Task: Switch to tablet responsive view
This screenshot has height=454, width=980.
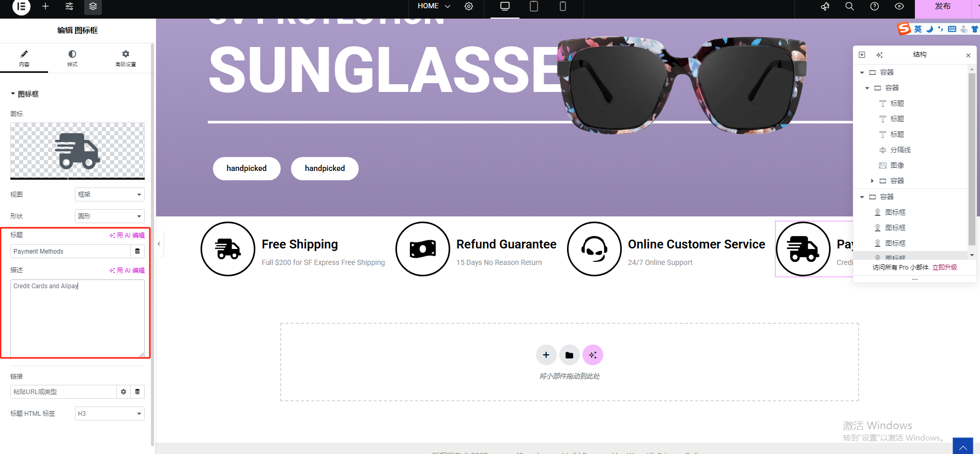Action: (534, 6)
